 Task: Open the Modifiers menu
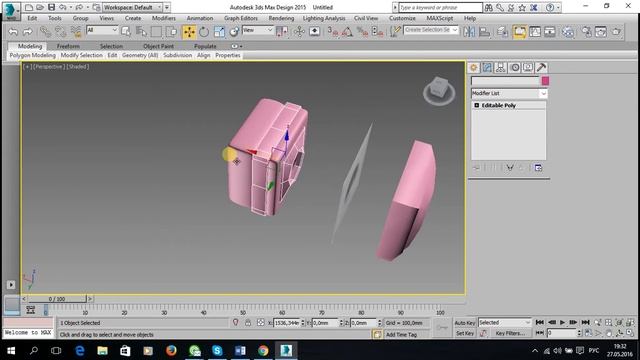point(164,18)
